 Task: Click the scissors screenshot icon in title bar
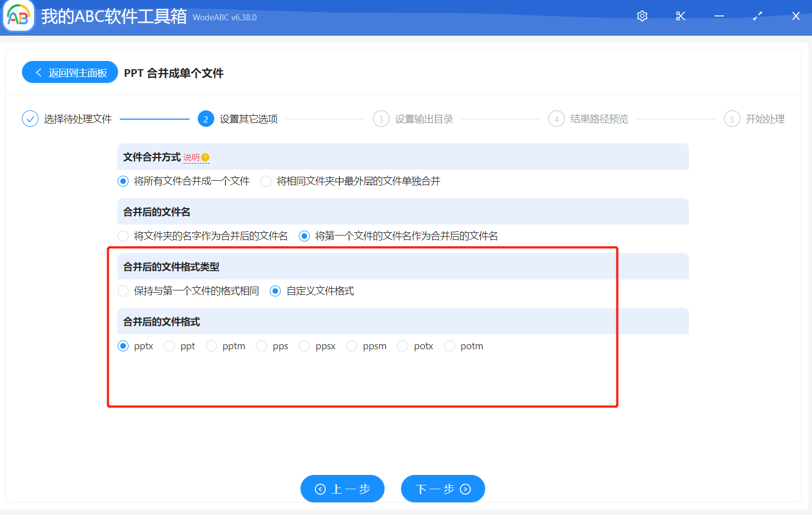point(680,16)
